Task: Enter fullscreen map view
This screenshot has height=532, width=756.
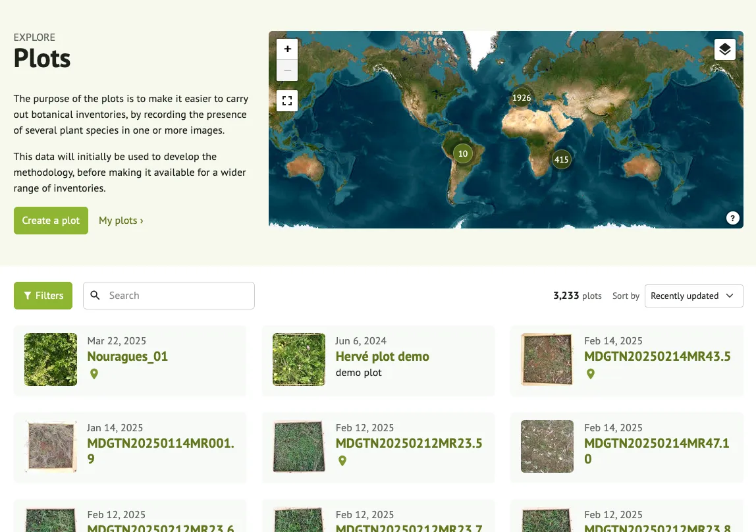Action: pos(287,101)
